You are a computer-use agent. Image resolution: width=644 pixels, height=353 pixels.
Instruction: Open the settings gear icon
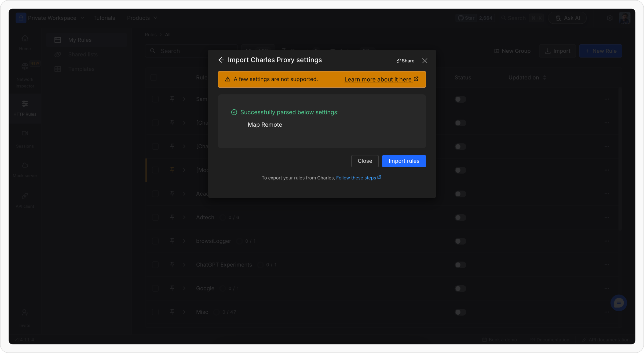click(x=610, y=18)
